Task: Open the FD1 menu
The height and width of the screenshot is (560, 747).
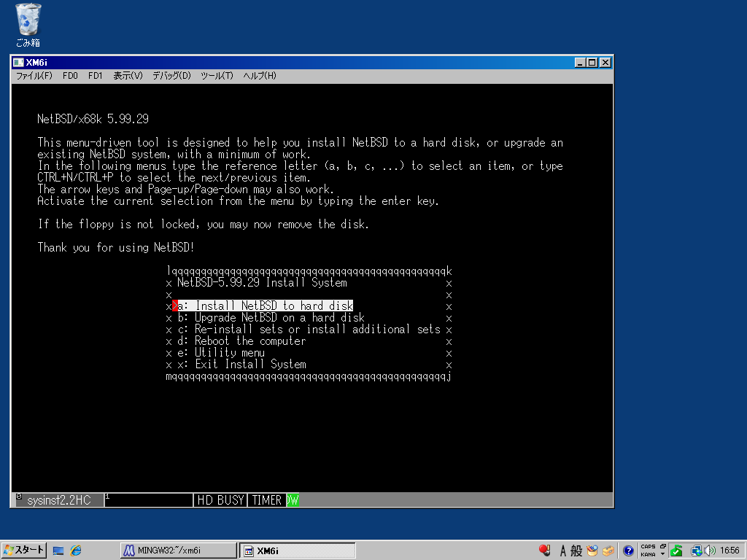Action: click(96, 76)
